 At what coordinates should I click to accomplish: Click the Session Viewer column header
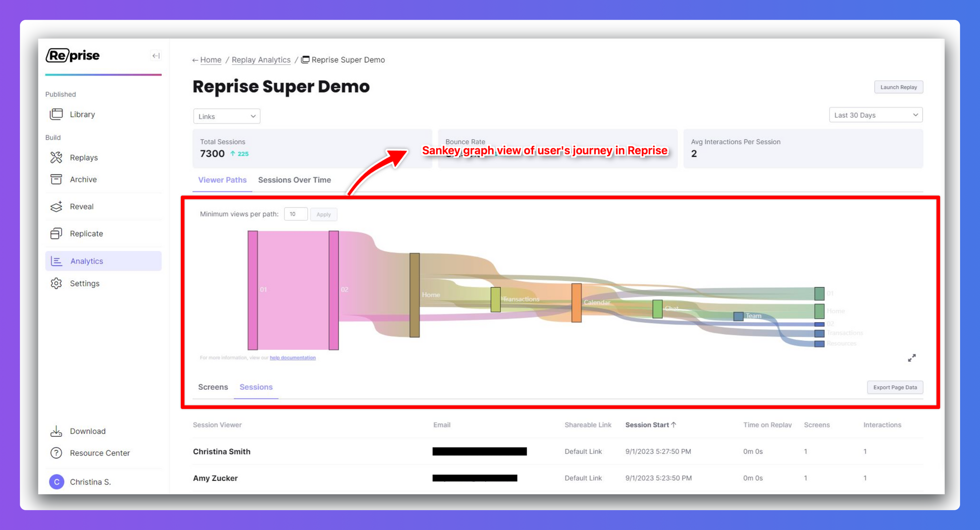(x=217, y=425)
